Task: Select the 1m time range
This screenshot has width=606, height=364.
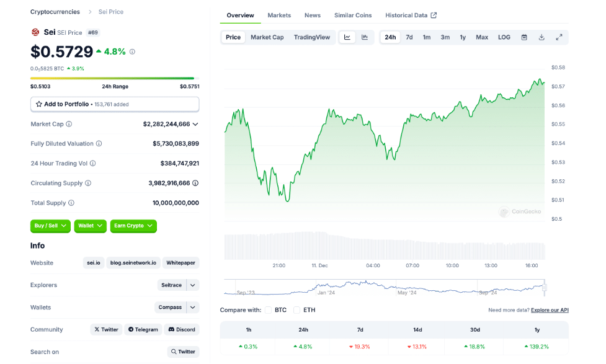Action: pos(427,37)
